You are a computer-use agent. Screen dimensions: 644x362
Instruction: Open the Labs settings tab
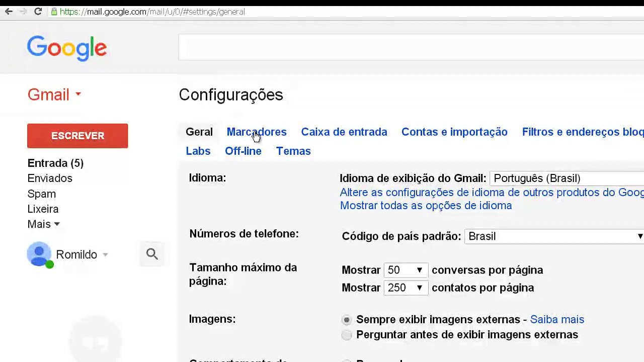198,151
